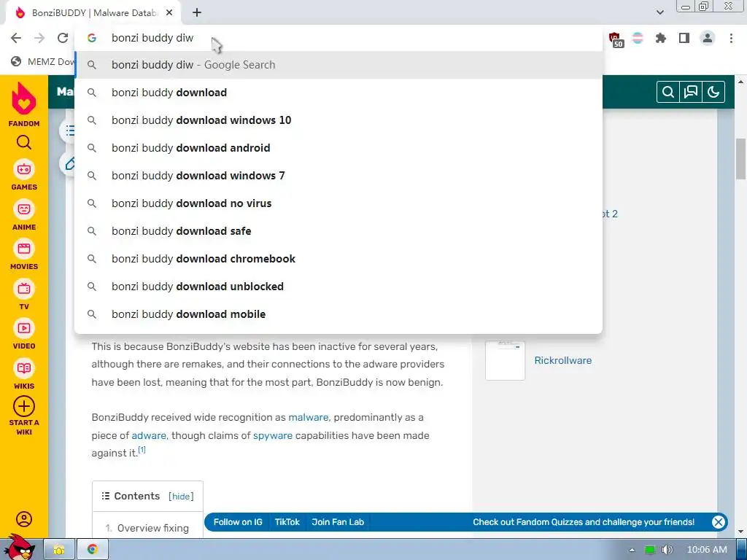The height and width of the screenshot is (560, 747).
Task: Open a new browser tab
Action: tap(197, 13)
